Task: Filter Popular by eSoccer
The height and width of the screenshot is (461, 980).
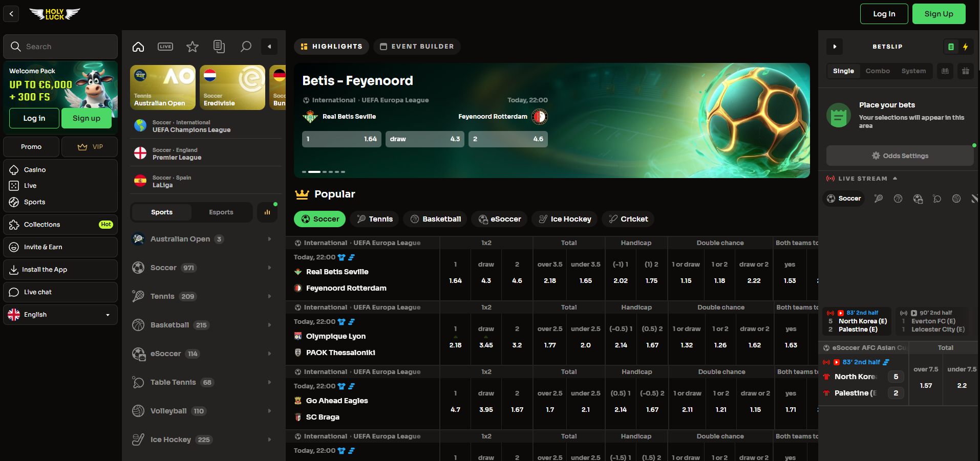Action: (x=499, y=219)
